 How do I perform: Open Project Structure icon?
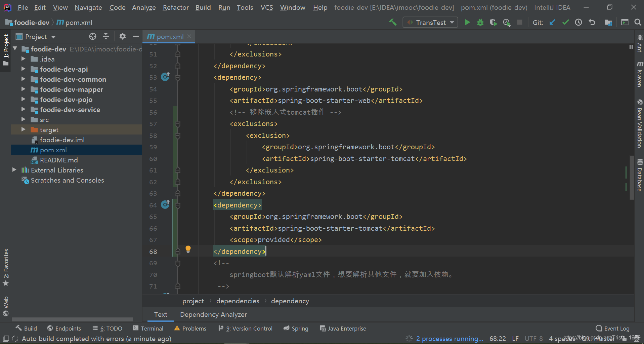(608, 22)
